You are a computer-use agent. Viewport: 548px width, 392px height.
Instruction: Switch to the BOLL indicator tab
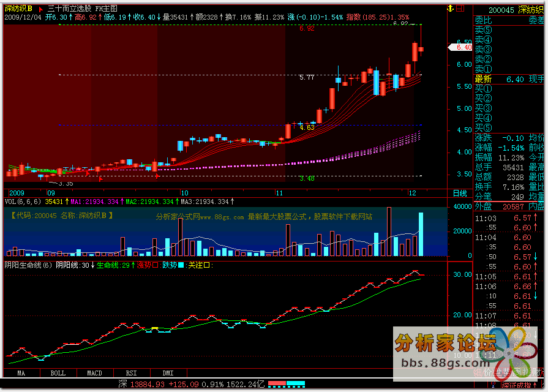pyautogui.click(x=58, y=372)
